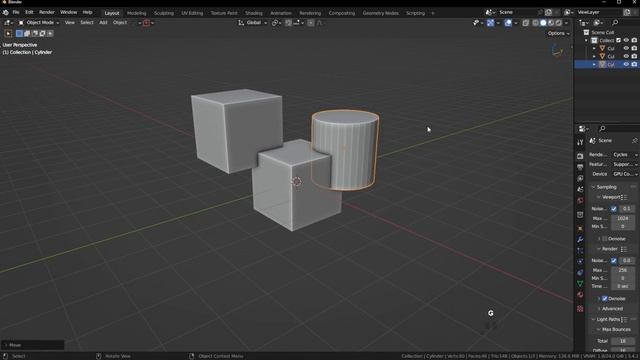Switch to the Shading workspace tab
640x360 pixels.
tap(253, 13)
